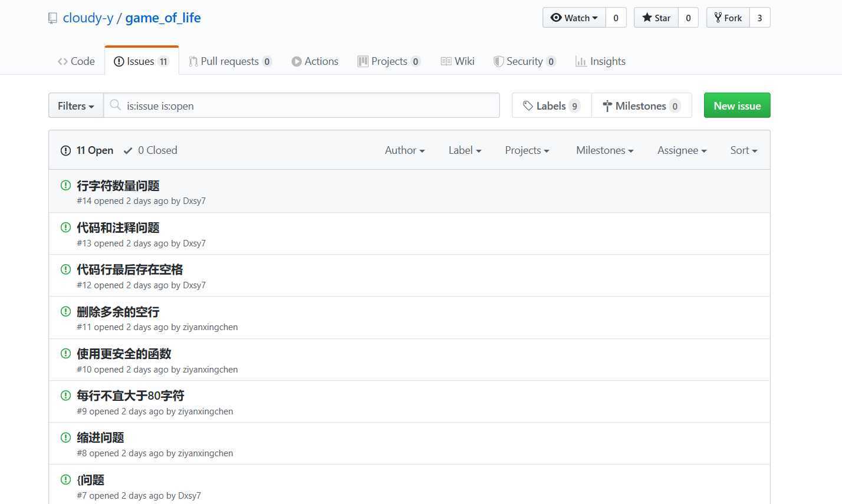Image resolution: width=842 pixels, height=504 pixels.
Task: Open issue {问题
Action: coord(90,480)
